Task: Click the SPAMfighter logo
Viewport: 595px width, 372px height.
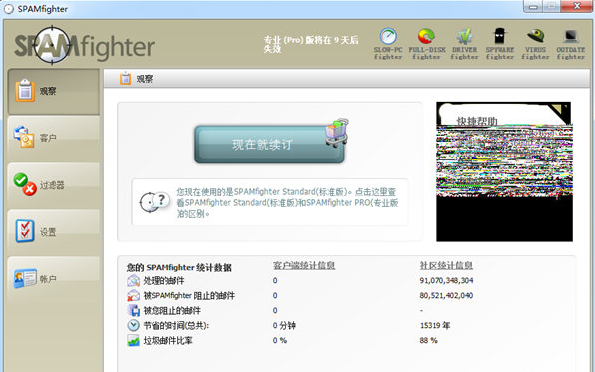Action: pyautogui.click(x=84, y=45)
